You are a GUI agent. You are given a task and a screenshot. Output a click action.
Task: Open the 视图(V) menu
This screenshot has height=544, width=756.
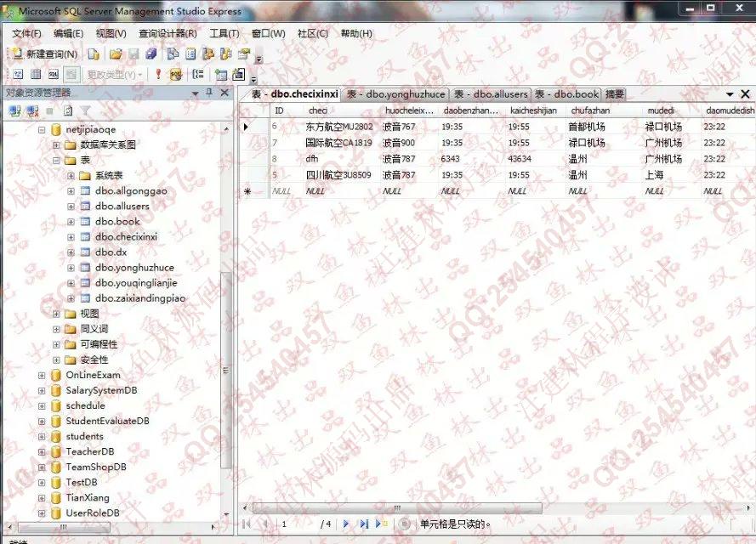[x=111, y=33]
